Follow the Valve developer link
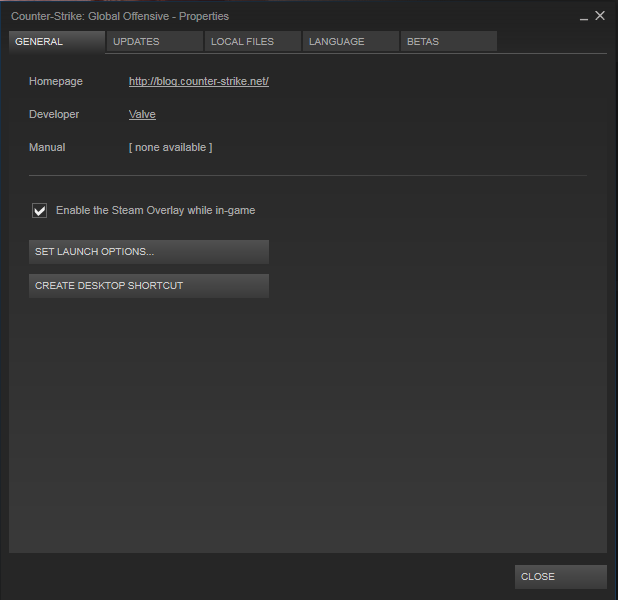 coord(142,114)
